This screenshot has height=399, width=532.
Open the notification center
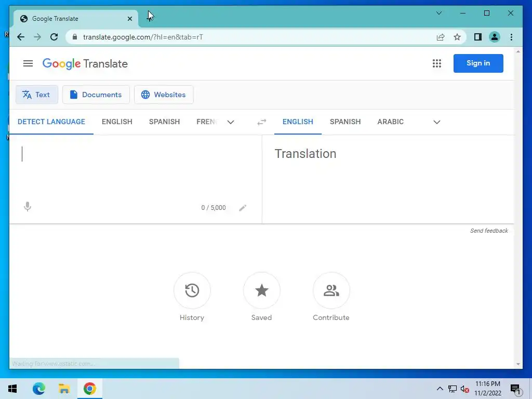[516, 389]
